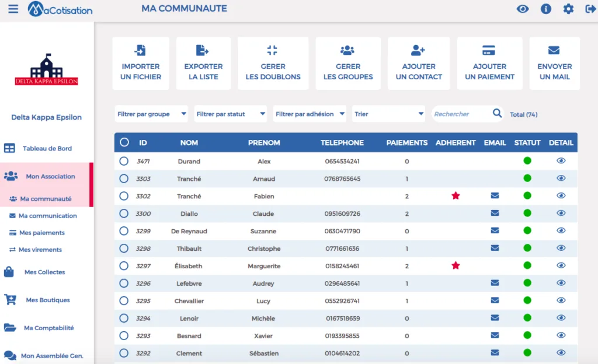Open the Filtrer par statut dropdown
This screenshot has width=598, height=364.
pos(230,114)
